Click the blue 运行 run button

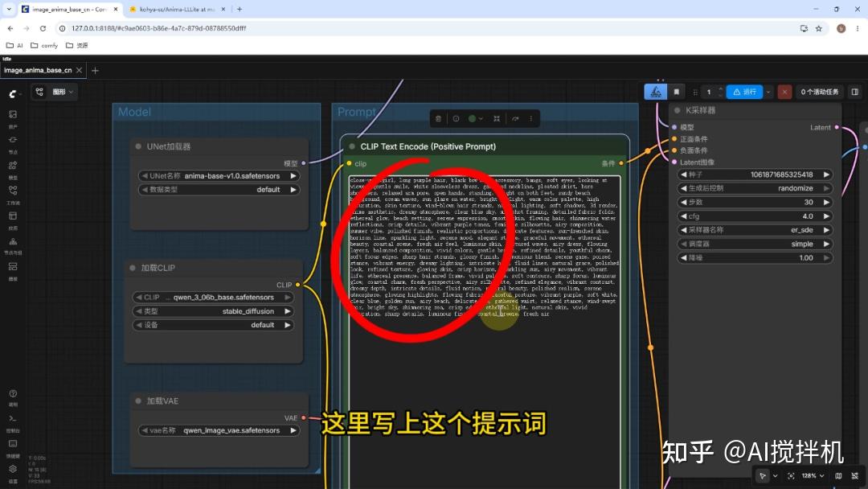[x=744, y=92]
